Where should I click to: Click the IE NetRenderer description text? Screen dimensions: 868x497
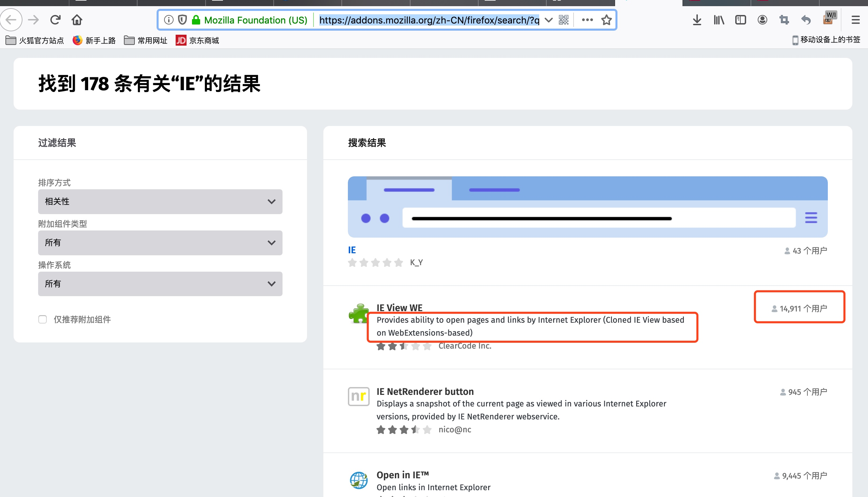(521, 410)
